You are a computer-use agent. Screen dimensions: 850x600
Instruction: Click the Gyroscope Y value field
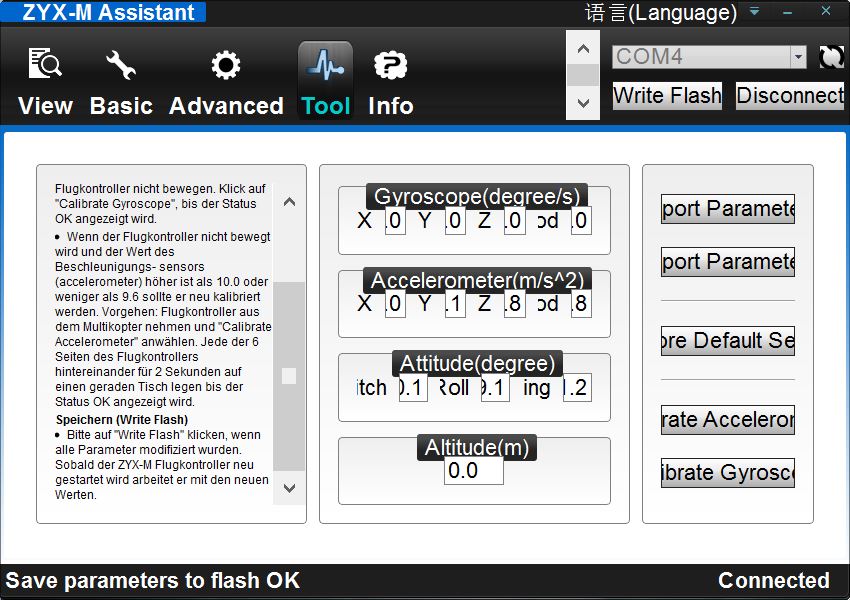point(455,221)
